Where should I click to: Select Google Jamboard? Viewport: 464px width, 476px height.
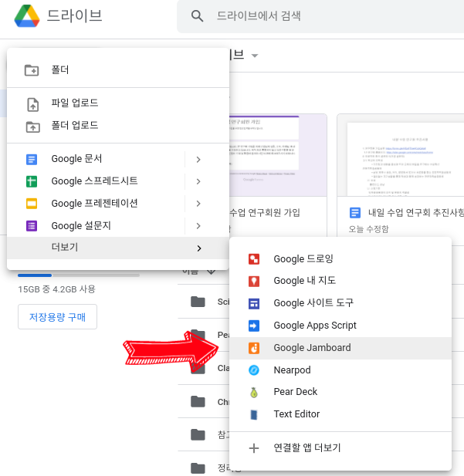(340, 348)
